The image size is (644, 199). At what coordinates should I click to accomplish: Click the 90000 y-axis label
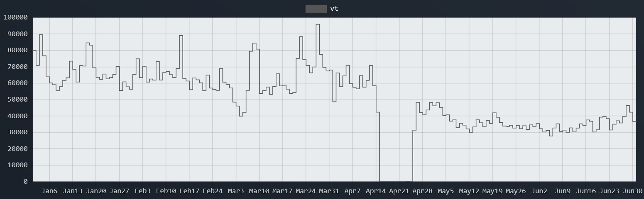pyautogui.click(x=17, y=34)
